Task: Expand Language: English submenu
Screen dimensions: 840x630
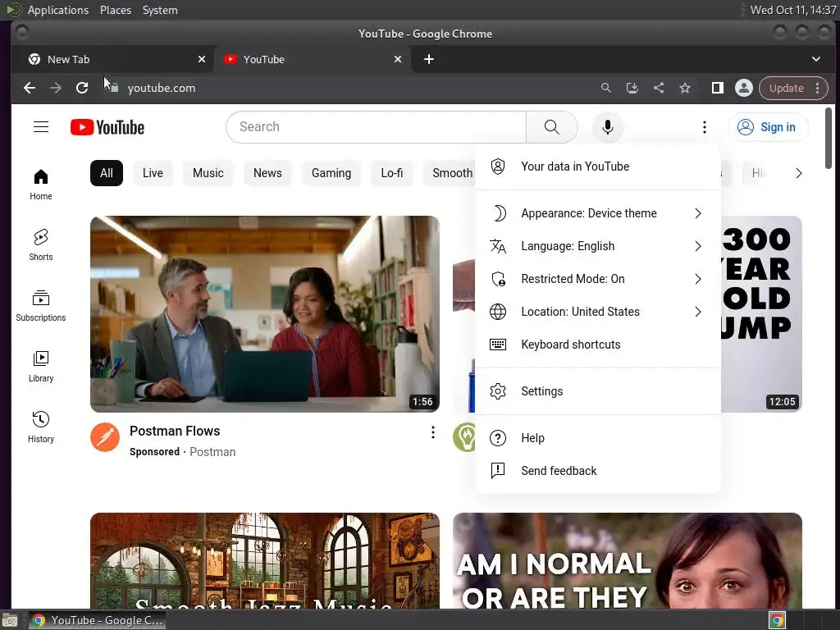Action: pos(598,246)
